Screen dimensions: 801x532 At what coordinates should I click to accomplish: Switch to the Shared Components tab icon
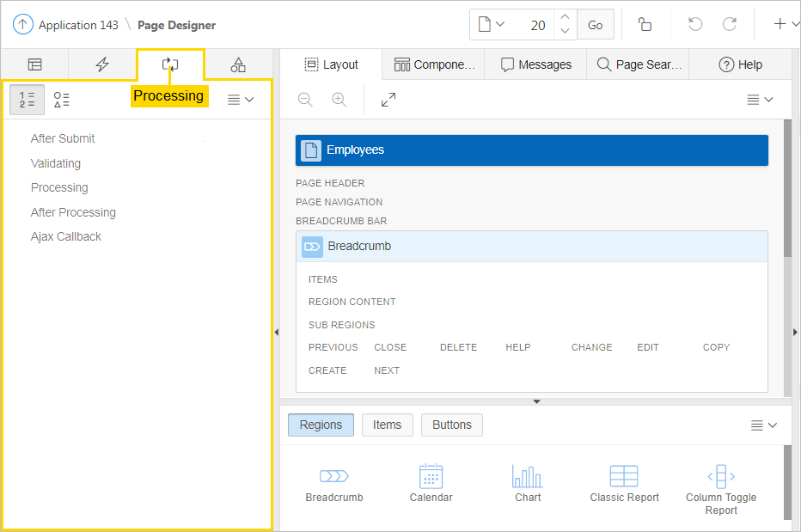[x=238, y=64]
